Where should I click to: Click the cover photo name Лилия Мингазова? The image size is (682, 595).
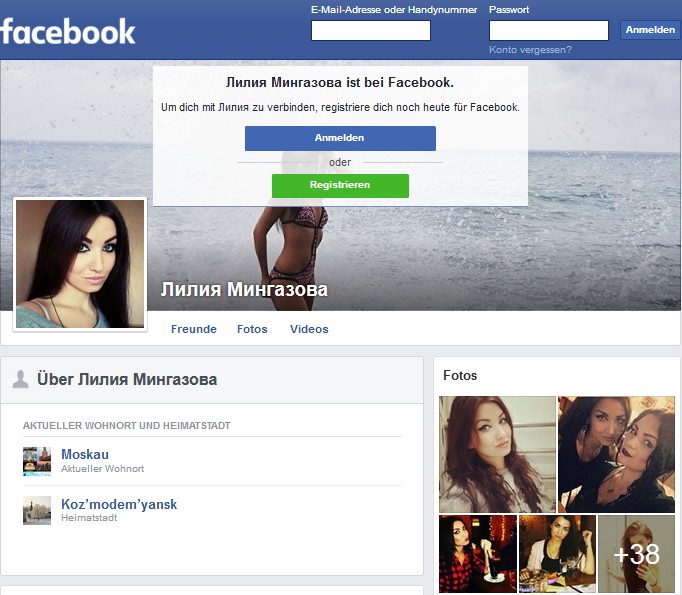pyautogui.click(x=244, y=290)
